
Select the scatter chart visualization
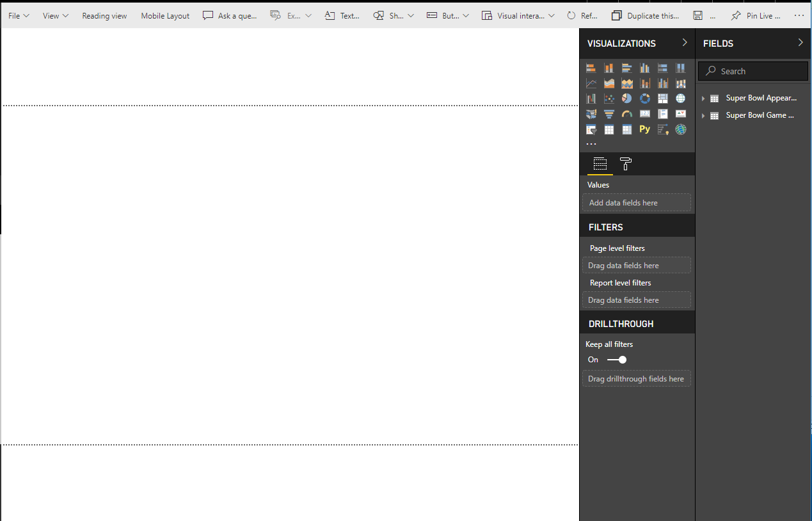point(609,99)
